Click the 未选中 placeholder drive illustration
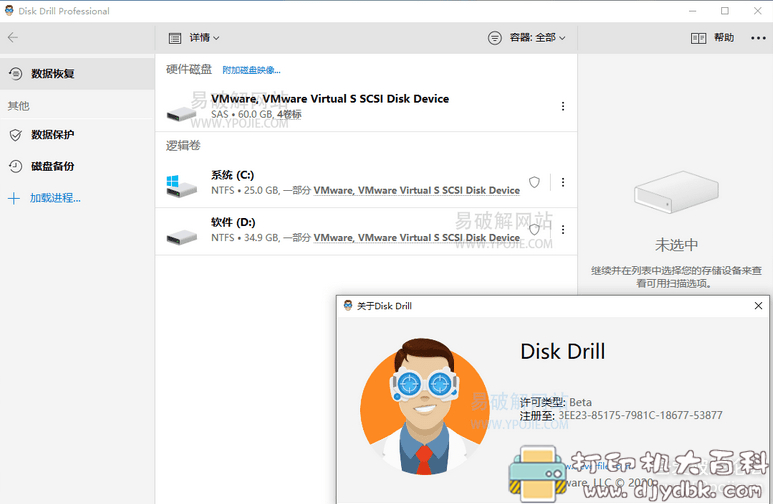The width and height of the screenshot is (773, 504). 676,192
